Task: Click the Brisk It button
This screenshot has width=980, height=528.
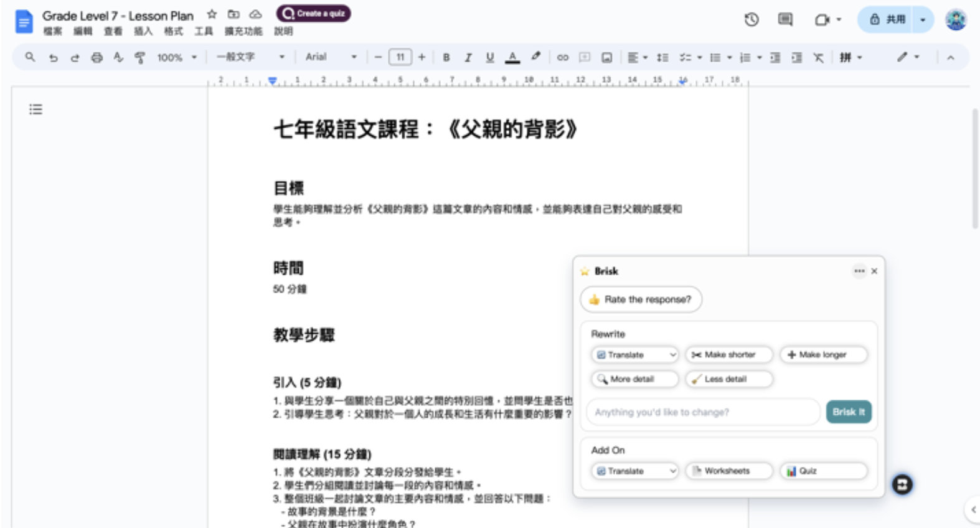Action: 849,412
